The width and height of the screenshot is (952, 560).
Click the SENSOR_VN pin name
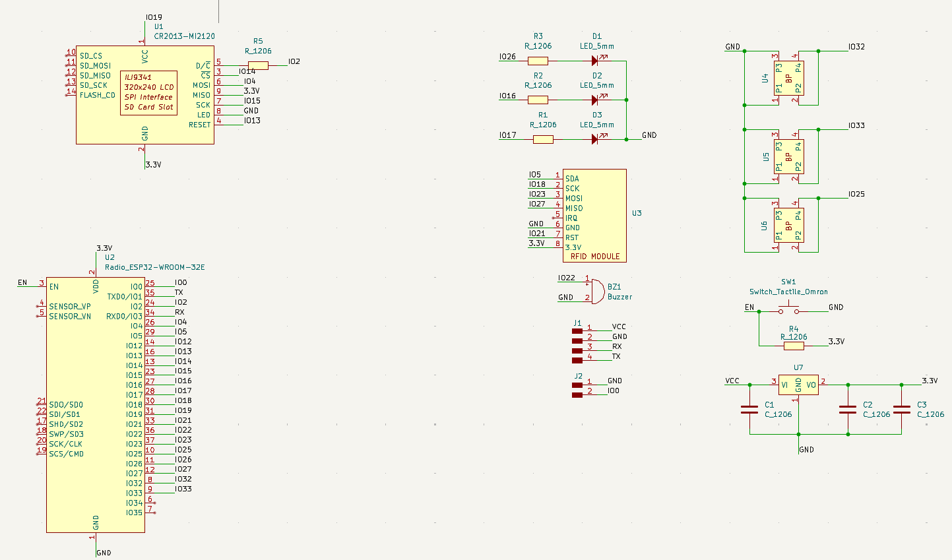(70, 317)
